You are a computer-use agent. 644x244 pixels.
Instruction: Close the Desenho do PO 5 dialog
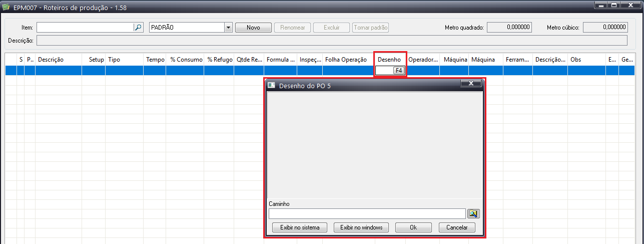pyautogui.click(x=471, y=84)
